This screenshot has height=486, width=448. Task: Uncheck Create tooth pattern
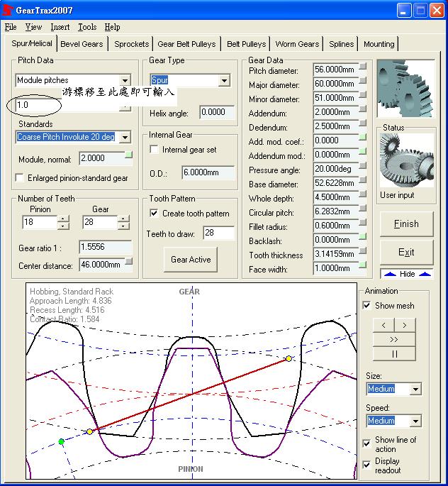pos(154,214)
